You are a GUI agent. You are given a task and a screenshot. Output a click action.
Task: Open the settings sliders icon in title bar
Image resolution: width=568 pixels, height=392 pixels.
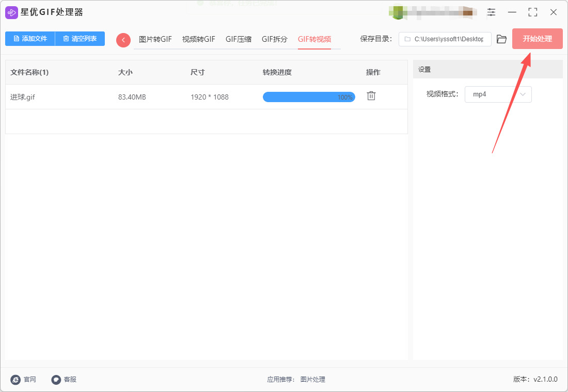pyautogui.click(x=491, y=12)
